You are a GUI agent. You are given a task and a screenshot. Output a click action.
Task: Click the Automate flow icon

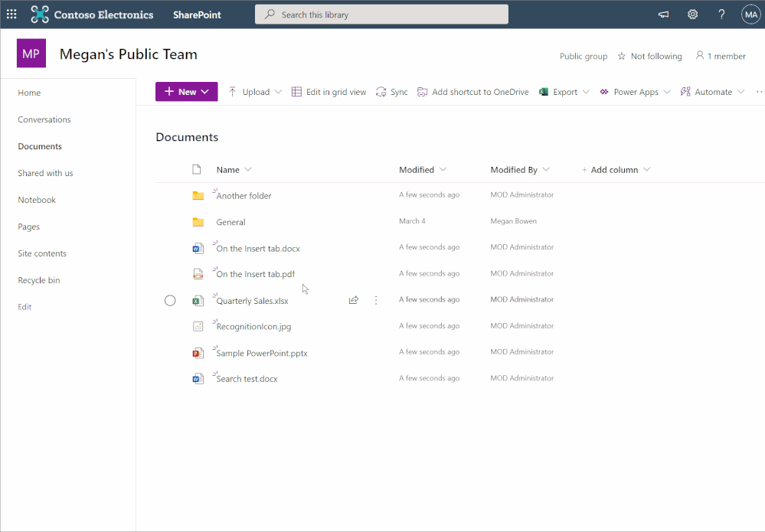[685, 92]
